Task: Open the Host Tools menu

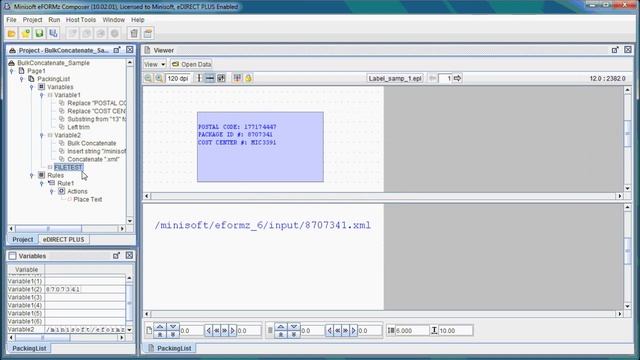Action: pyautogui.click(x=81, y=20)
